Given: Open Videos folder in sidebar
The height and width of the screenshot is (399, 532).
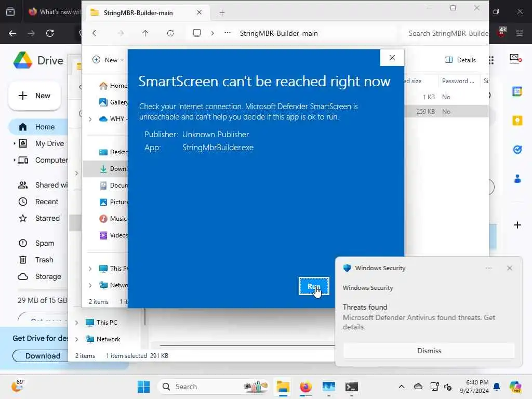Looking at the screenshot, I should (x=113, y=235).
